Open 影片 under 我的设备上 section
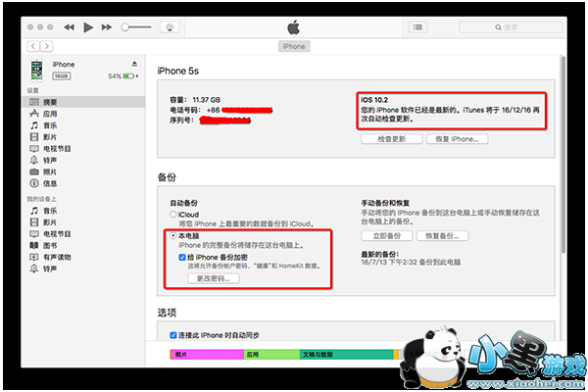 tap(83, 222)
